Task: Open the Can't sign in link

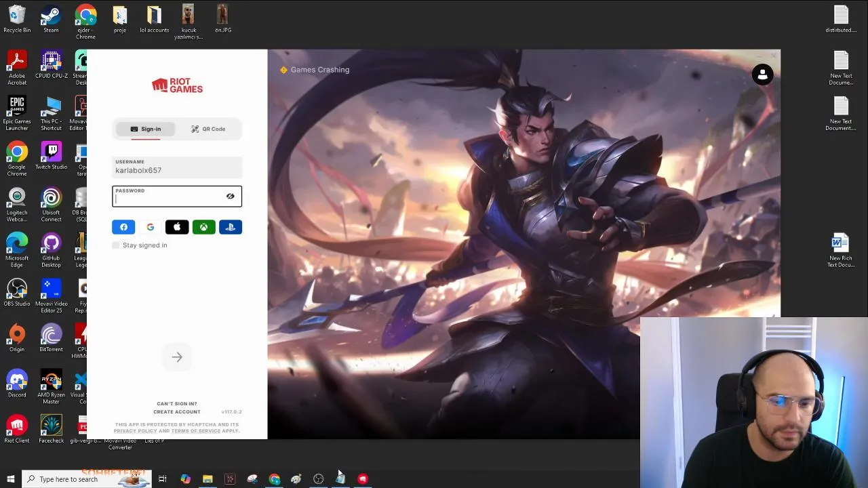Action: [177, 404]
